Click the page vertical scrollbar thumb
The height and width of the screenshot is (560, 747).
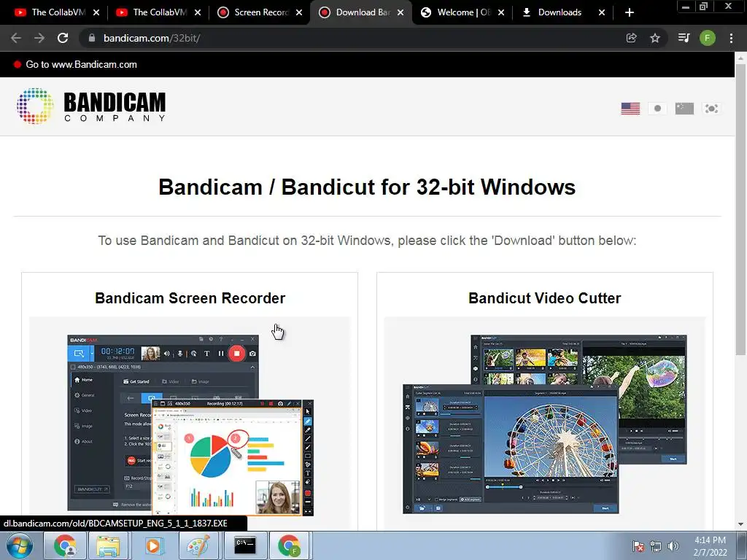pyautogui.click(x=740, y=209)
